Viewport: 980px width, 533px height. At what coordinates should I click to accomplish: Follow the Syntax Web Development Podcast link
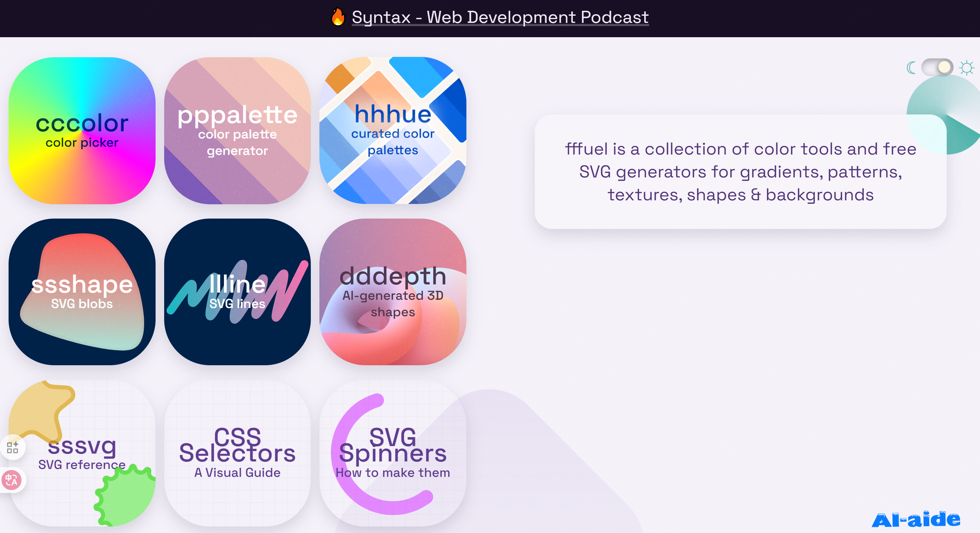pos(500,17)
